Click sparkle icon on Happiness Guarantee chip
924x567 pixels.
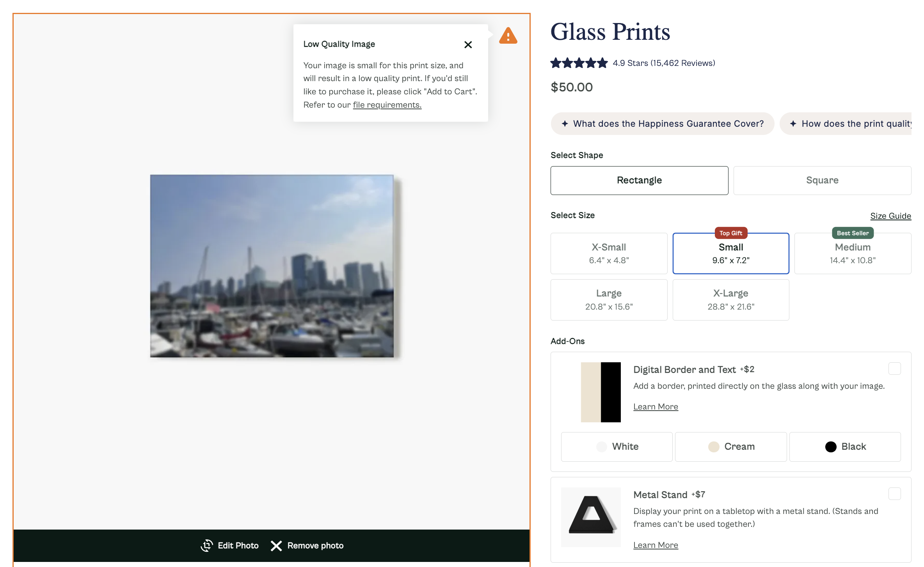(x=565, y=124)
